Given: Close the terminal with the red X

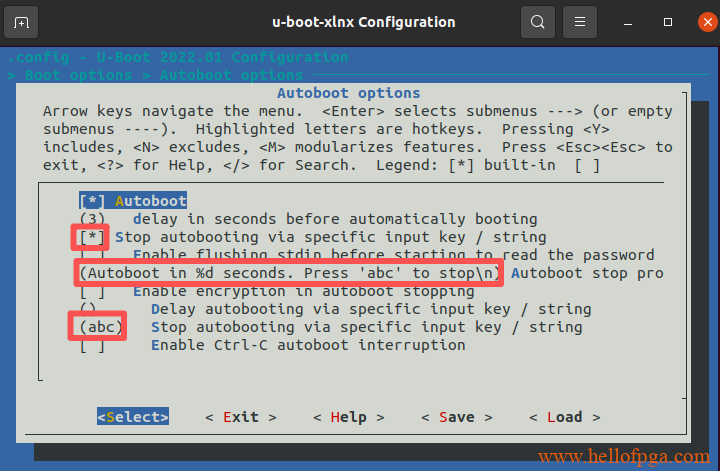Looking at the screenshot, I should click(x=699, y=22).
